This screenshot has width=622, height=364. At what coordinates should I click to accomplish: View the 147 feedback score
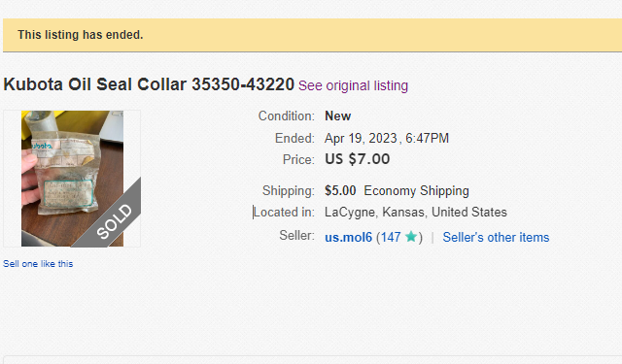coord(391,237)
